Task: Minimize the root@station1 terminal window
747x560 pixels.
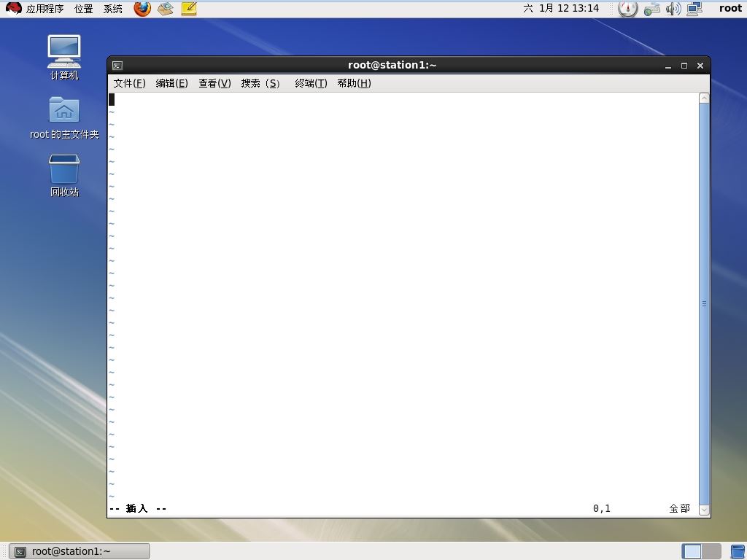Action: click(x=668, y=66)
